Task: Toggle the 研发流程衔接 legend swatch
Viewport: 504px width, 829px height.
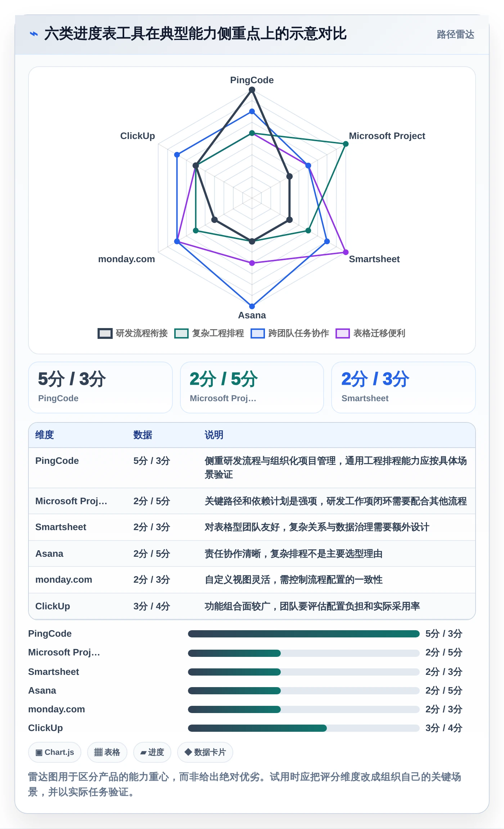Action: click(105, 333)
